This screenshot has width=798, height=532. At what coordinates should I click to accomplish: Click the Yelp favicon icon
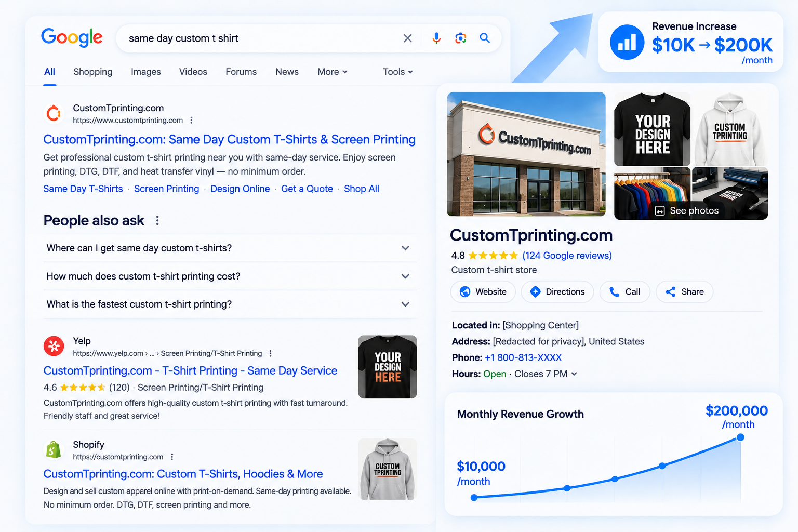coord(54,346)
